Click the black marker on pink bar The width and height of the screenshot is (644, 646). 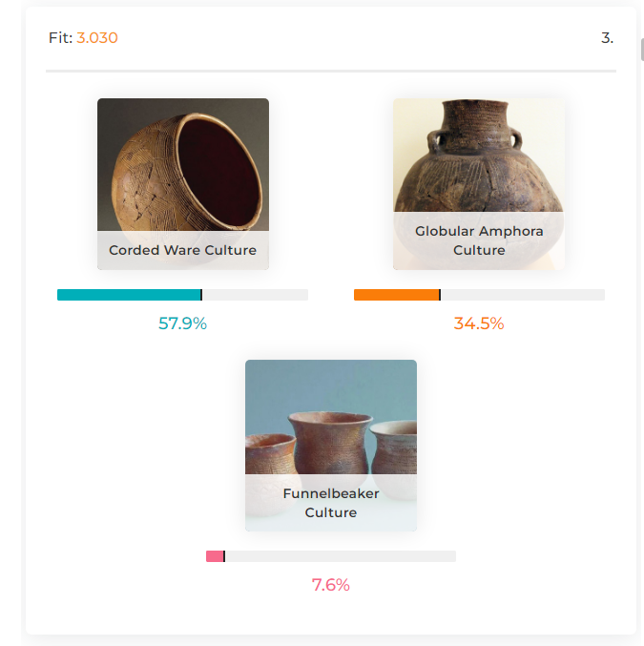coord(224,556)
